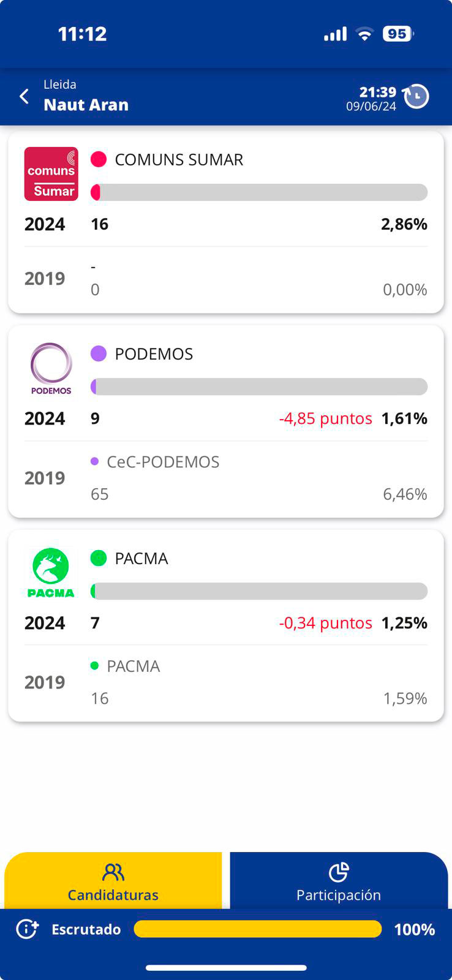Tap the Comuns Sumar party logo
This screenshot has width=452, height=980.
(51, 174)
